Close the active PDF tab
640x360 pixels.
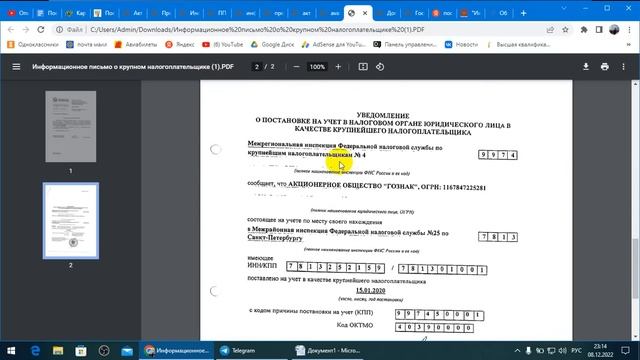coord(365,13)
